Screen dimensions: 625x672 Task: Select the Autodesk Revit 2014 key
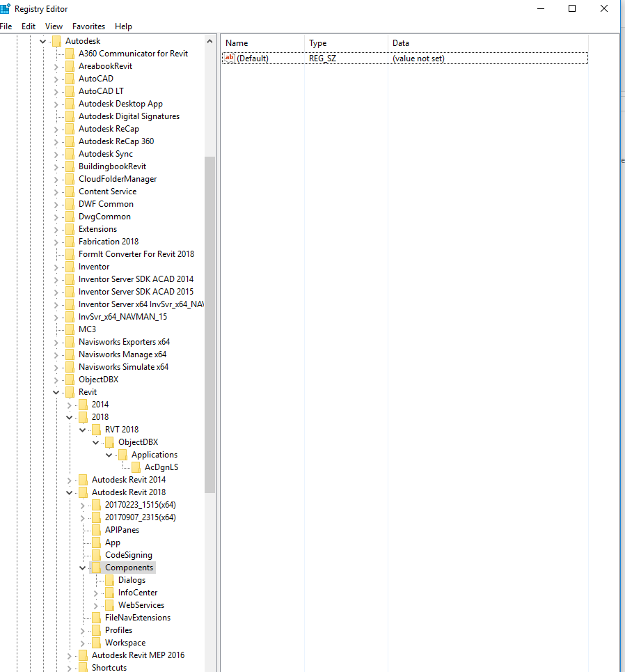[x=129, y=480]
